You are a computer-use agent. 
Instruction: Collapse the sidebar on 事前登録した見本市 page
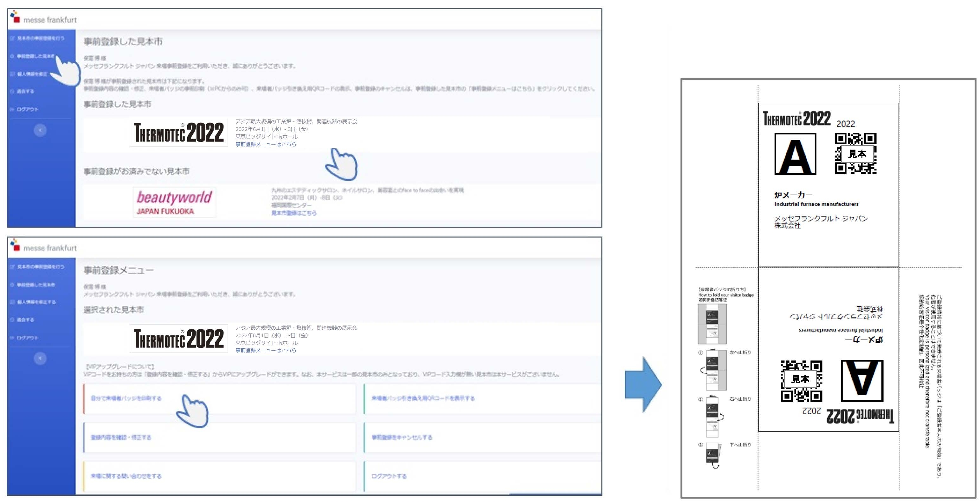[40, 130]
